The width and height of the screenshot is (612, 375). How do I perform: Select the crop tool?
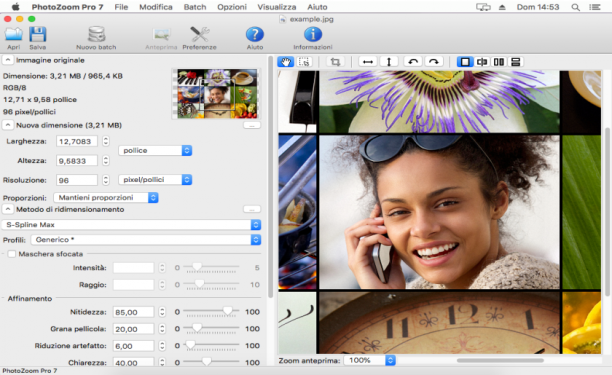tap(335, 62)
